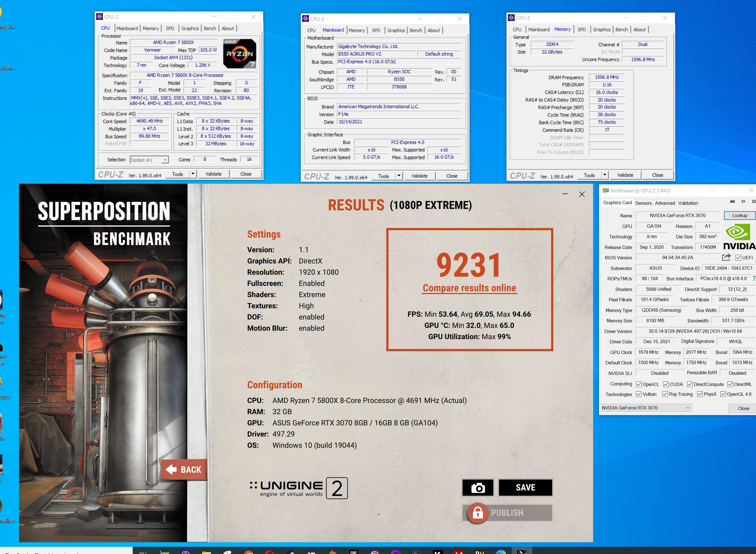Click the BIOS export arrow icon in GPU-Z

726,257
